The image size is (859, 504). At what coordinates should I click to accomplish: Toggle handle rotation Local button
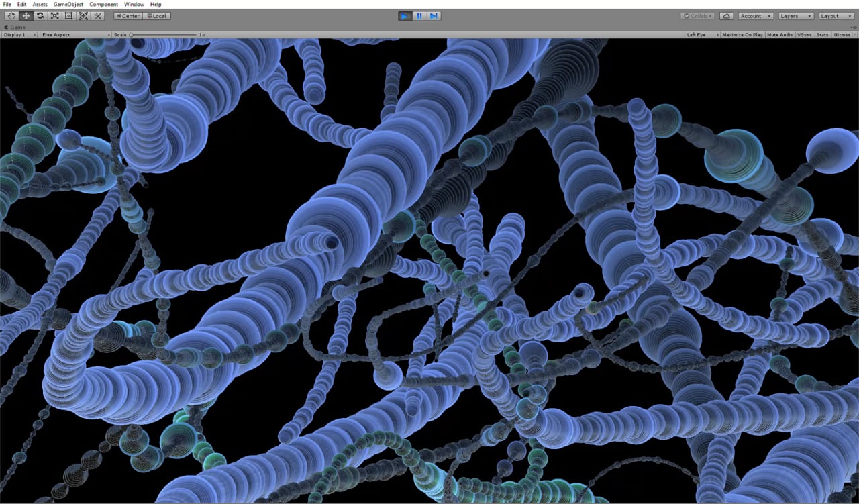[x=156, y=15]
